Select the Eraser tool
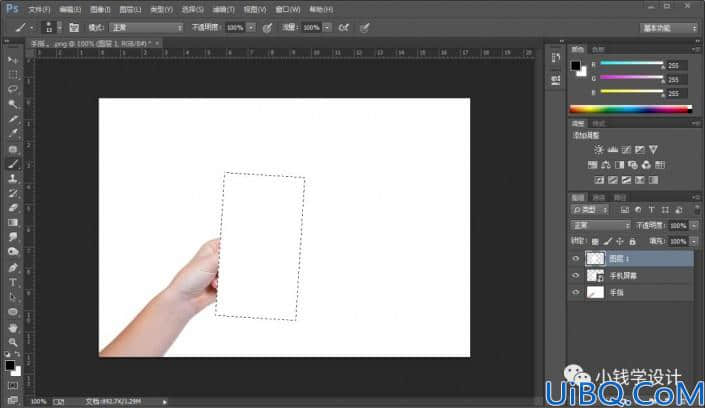The image size is (705, 408). [x=13, y=208]
